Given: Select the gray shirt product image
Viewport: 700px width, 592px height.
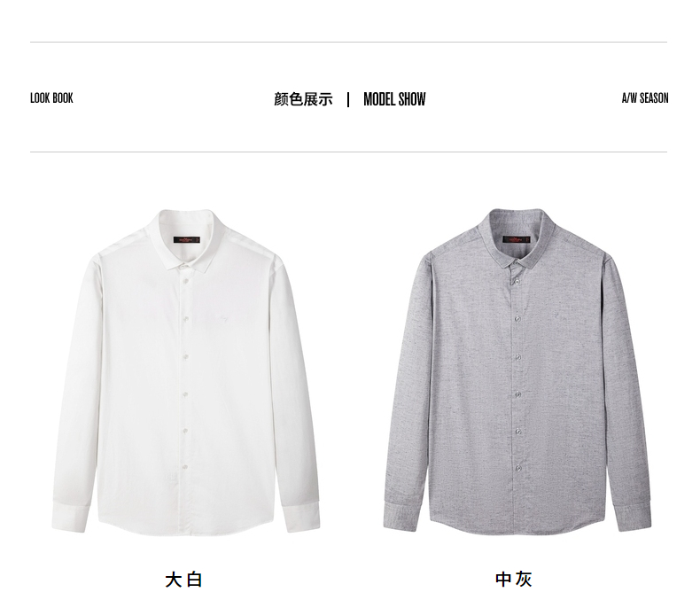Looking at the screenshot, I should (517, 370).
